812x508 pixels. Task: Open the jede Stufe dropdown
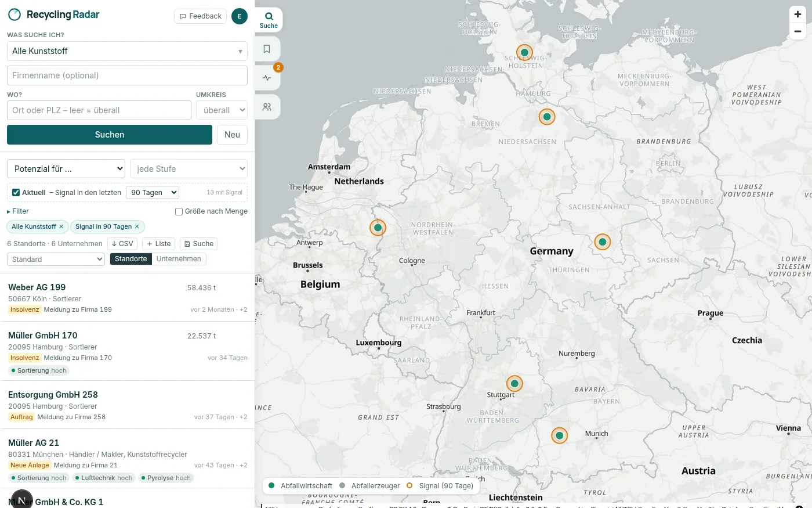188,169
